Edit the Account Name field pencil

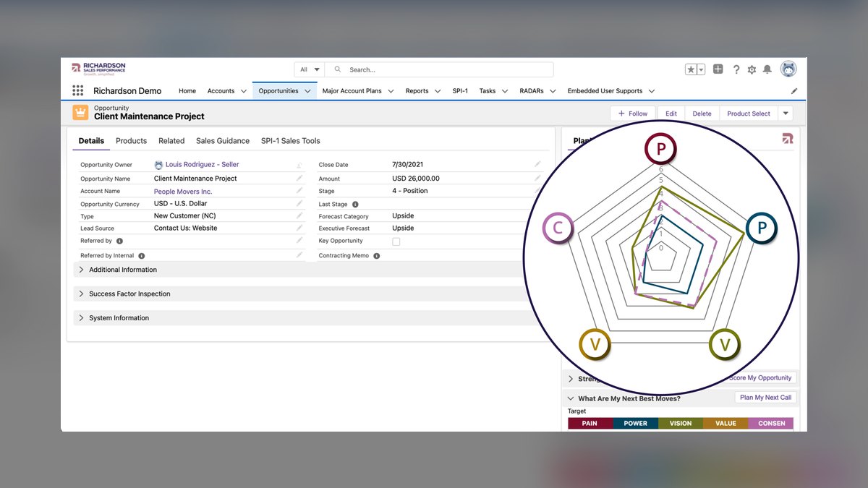299,191
